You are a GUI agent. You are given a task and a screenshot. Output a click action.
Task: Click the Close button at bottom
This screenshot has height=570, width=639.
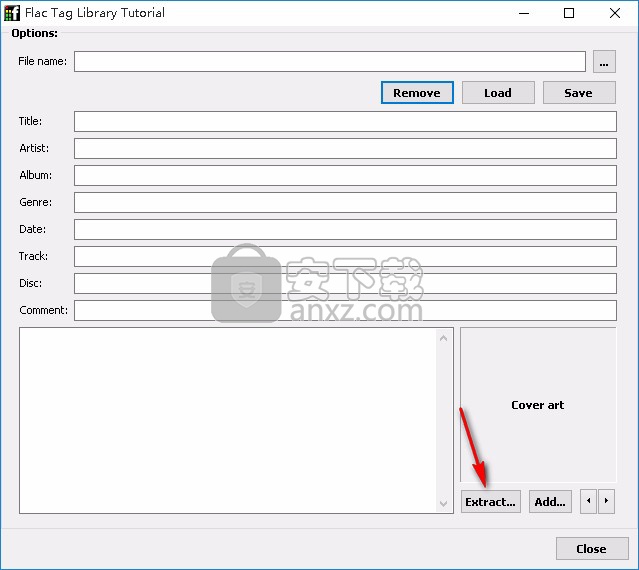592,548
